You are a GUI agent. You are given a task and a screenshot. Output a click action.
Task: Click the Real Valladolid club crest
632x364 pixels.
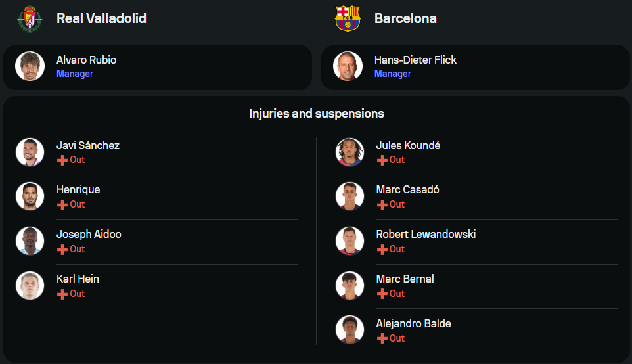pyautogui.click(x=30, y=18)
